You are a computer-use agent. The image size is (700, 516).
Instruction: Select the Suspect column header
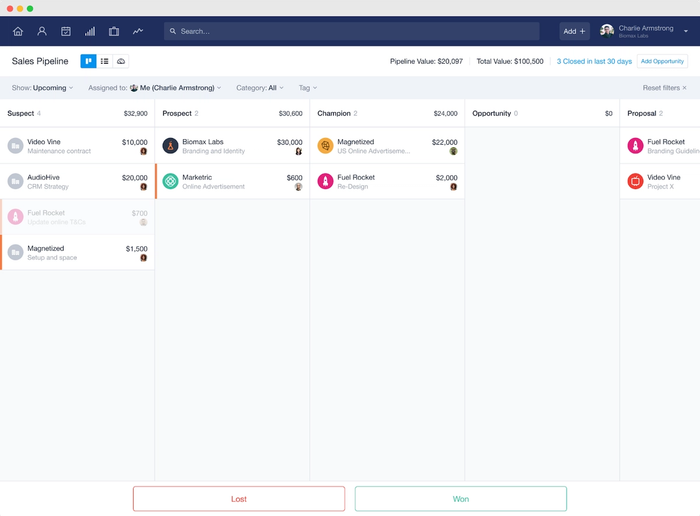point(77,113)
